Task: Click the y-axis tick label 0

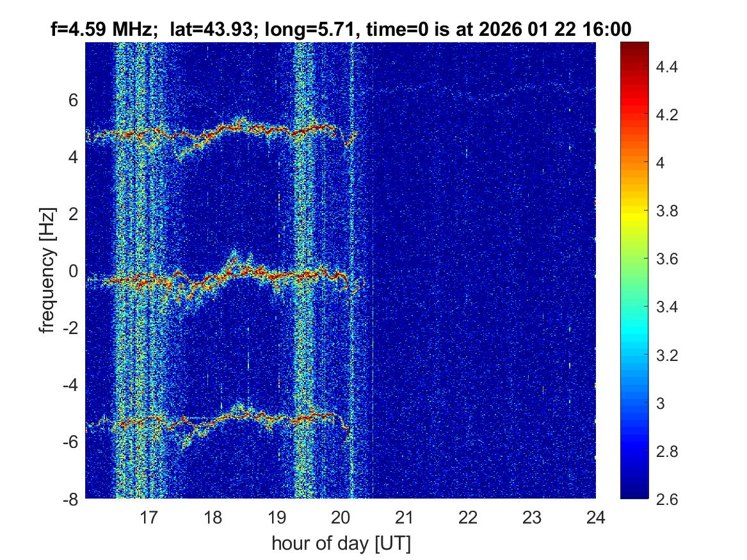Action: point(74,271)
